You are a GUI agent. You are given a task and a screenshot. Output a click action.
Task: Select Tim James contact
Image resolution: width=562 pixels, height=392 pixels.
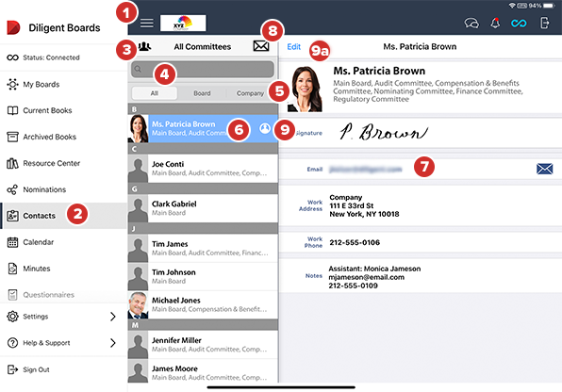(203, 248)
